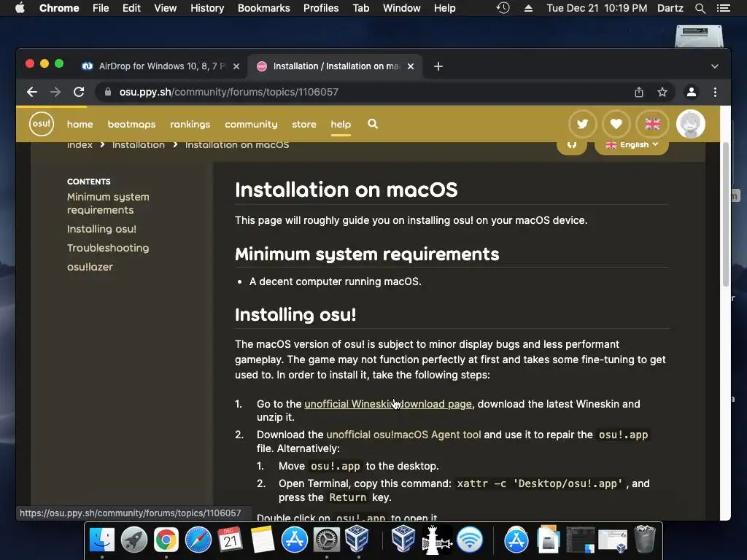
Task: Open the community nav link
Action: (251, 124)
